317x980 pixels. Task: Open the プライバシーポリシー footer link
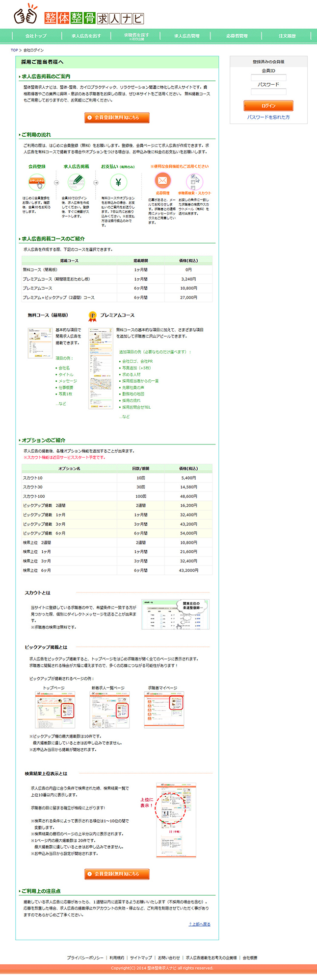coord(85,957)
